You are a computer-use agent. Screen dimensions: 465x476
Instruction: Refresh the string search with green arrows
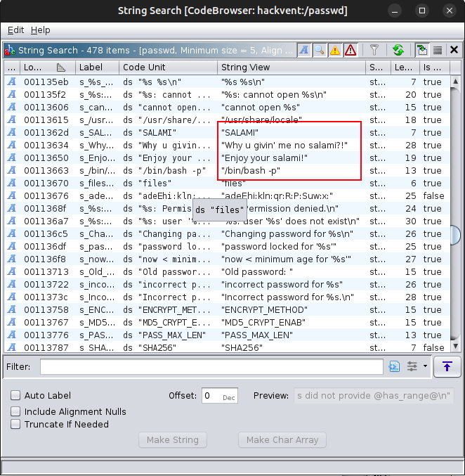pyautogui.click(x=398, y=50)
